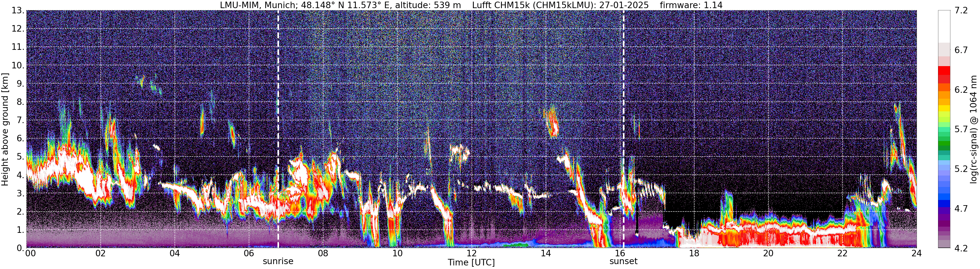Click the white top segment of colorbar
Screen dimensions: 980x269
(x=944, y=26)
